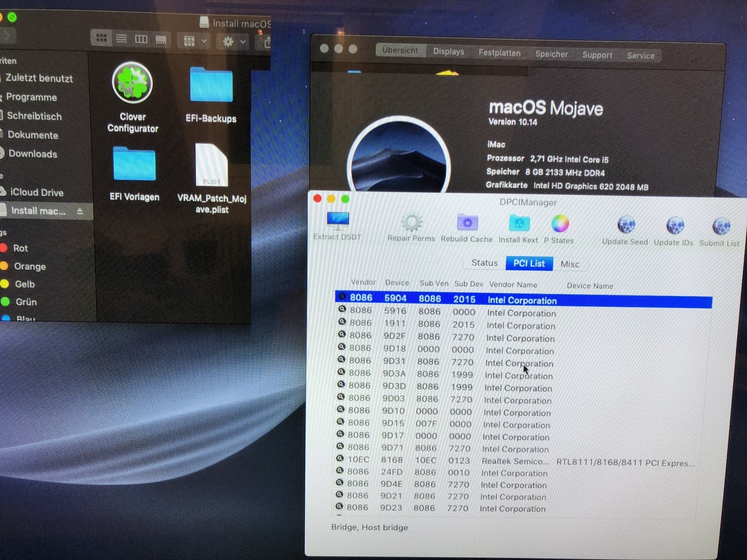The width and height of the screenshot is (747, 560).
Task: Open the Displays tab in About This Mac
Action: tap(449, 51)
